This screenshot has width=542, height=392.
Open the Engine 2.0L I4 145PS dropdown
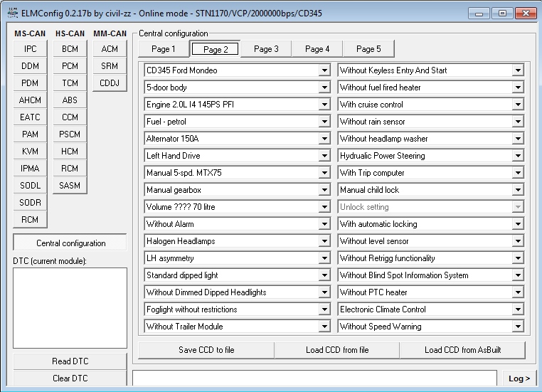point(324,105)
